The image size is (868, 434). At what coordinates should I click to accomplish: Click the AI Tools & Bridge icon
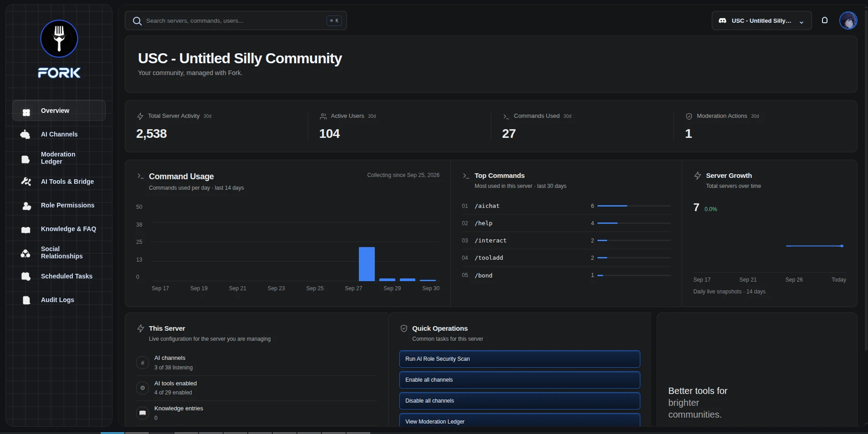click(x=26, y=182)
